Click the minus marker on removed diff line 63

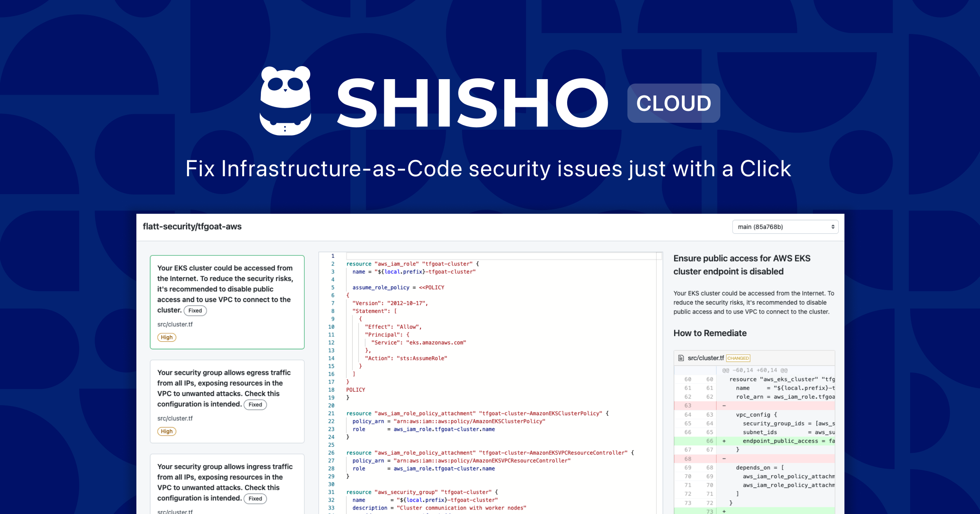click(725, 405)
